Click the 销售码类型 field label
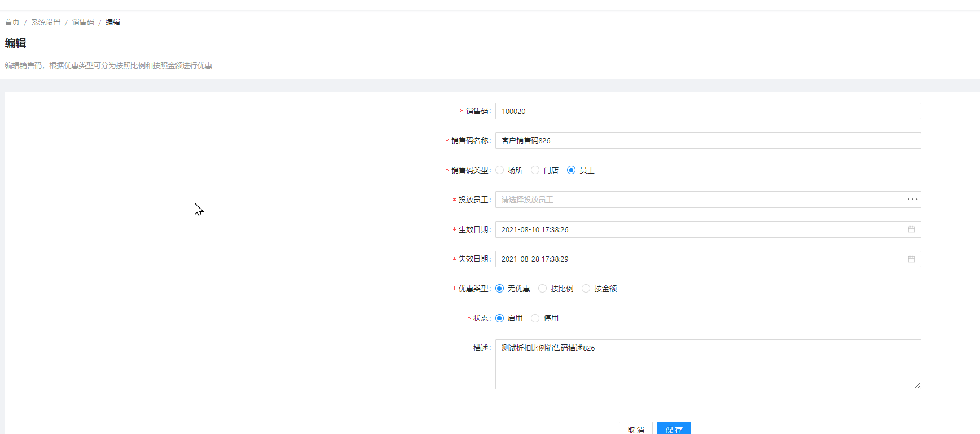Screen dimensions: 980x434 tap(471, 170)
